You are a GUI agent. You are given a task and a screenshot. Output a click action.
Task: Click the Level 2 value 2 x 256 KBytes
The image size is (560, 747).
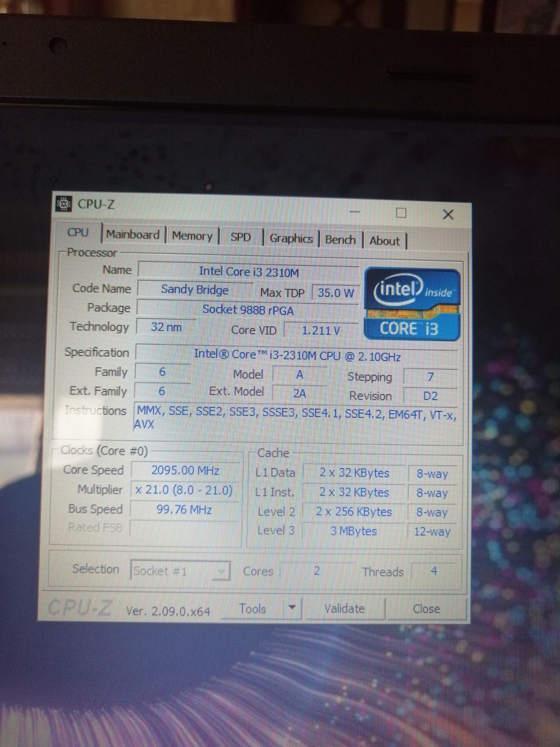coord(354,512)
